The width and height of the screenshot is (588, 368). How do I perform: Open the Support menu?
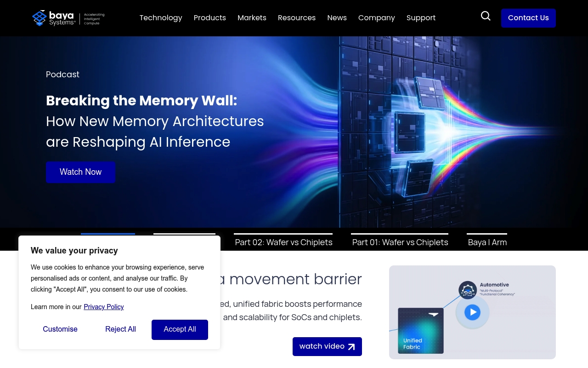pos(421,18)
